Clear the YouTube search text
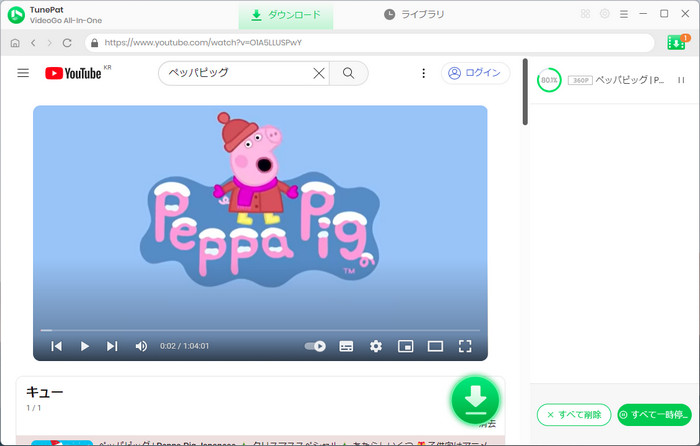Screen dimensions: 700x446 [x=319, y=73]
